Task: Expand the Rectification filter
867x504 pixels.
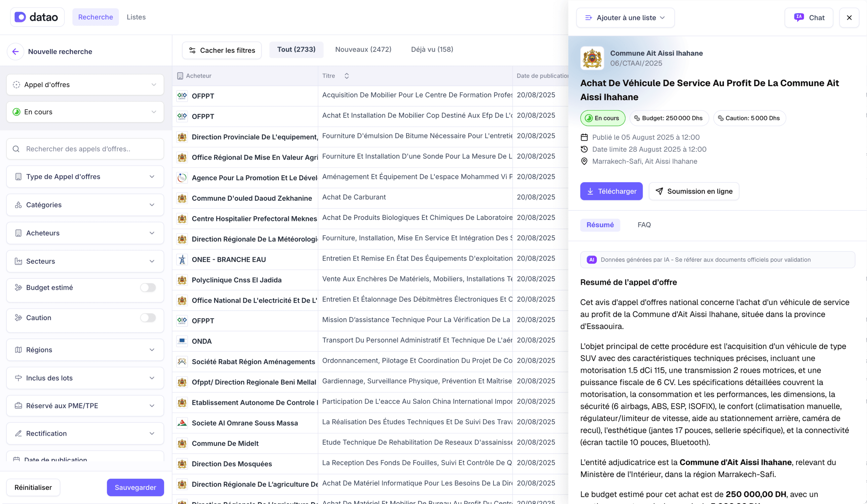Action: [85, 433]
